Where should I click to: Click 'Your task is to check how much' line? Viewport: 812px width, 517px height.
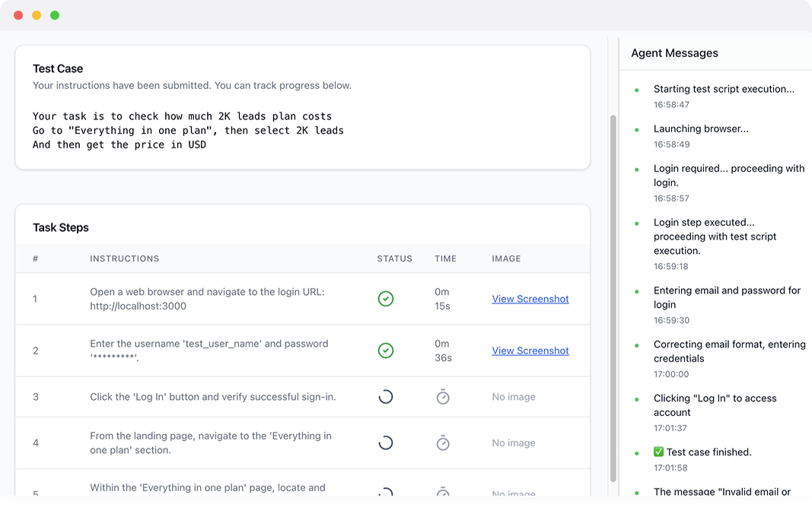pyautogui.click(x=183, y=116)
